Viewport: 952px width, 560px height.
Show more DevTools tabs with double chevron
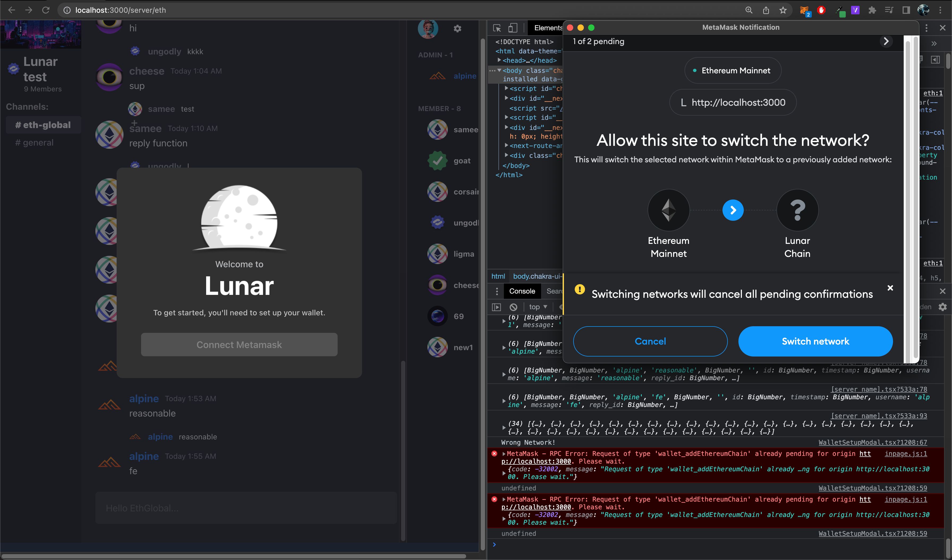934,44
